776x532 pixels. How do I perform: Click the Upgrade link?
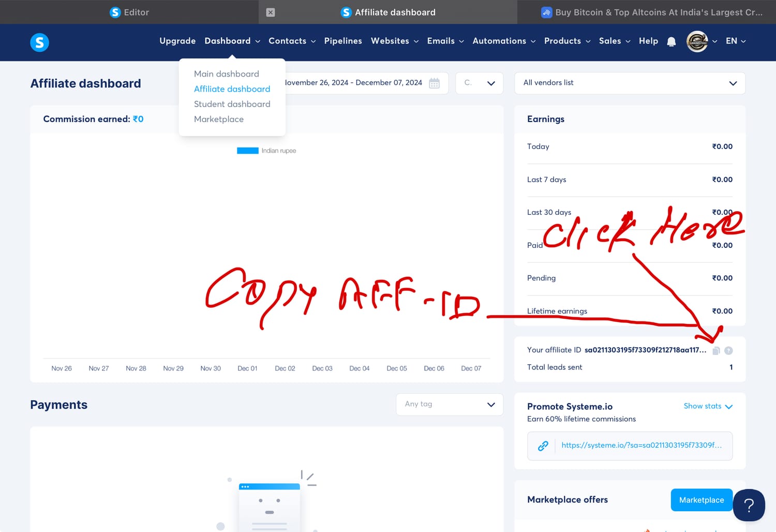pos(177,41)
